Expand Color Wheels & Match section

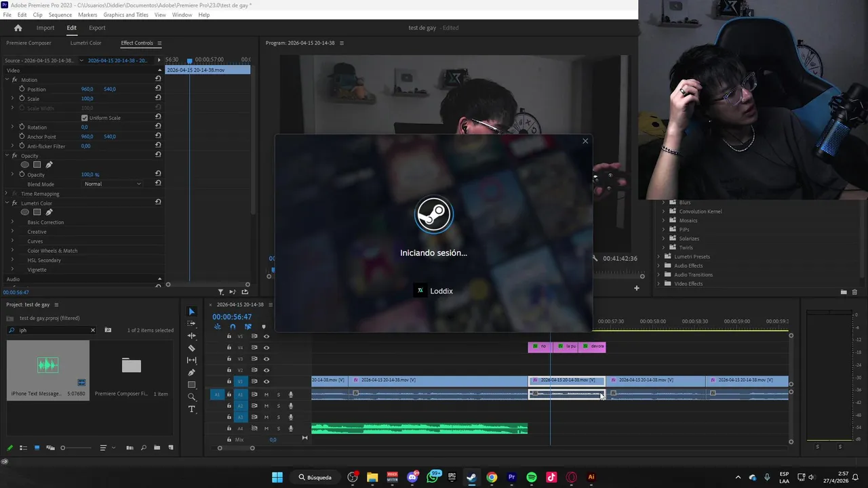[x=12, y=251]
